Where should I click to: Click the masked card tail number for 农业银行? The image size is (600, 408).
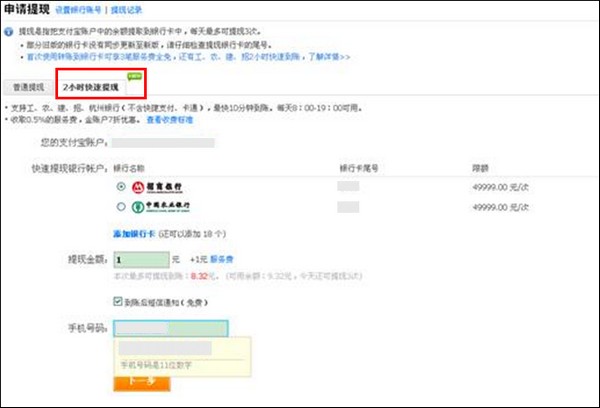(348, 207)
